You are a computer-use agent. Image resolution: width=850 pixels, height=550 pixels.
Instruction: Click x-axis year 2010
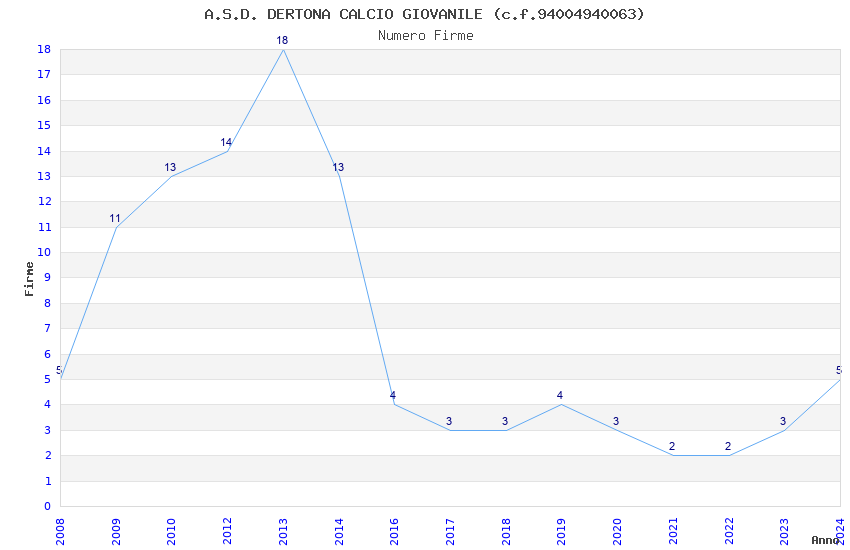tap(171, 531)
